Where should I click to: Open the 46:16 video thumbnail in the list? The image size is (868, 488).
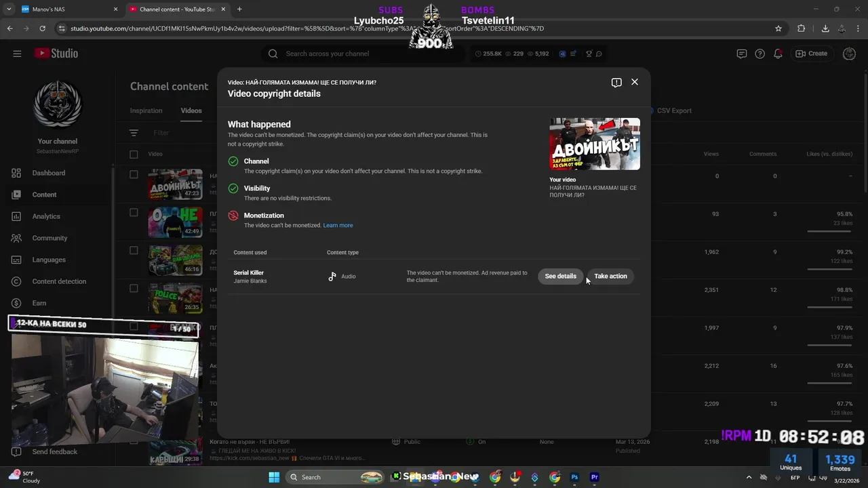pyautogui.click(x=175, y=260)
